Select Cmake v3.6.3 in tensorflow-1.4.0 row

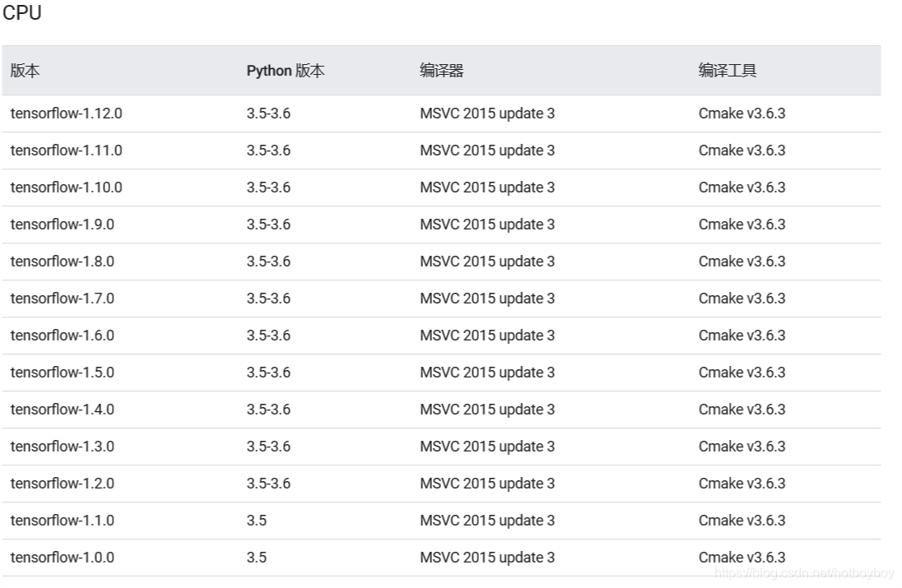[742, 410]
